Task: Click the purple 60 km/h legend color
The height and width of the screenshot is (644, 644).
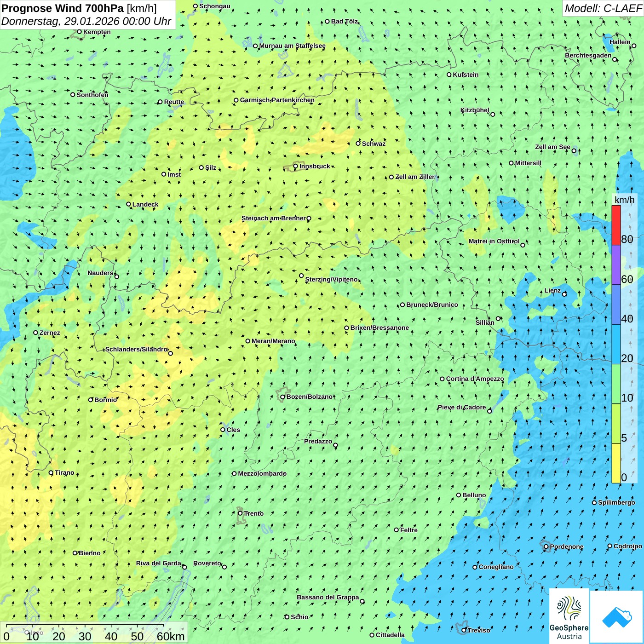Action: pos(616,265)
